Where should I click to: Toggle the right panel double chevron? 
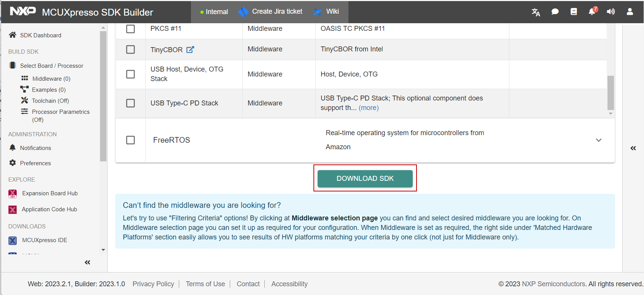[x=633, y=148]
